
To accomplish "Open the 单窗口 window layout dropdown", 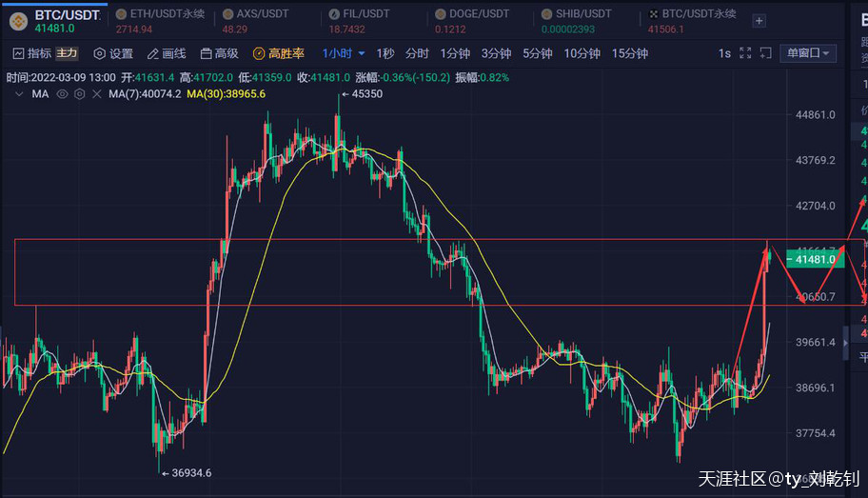I will tap(808, 53).
